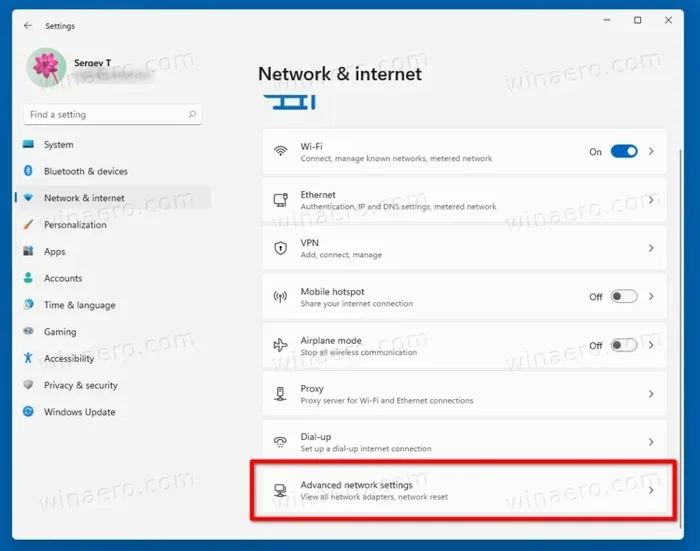
Task: Expand Proxy settings chevron
Action: 651,394
